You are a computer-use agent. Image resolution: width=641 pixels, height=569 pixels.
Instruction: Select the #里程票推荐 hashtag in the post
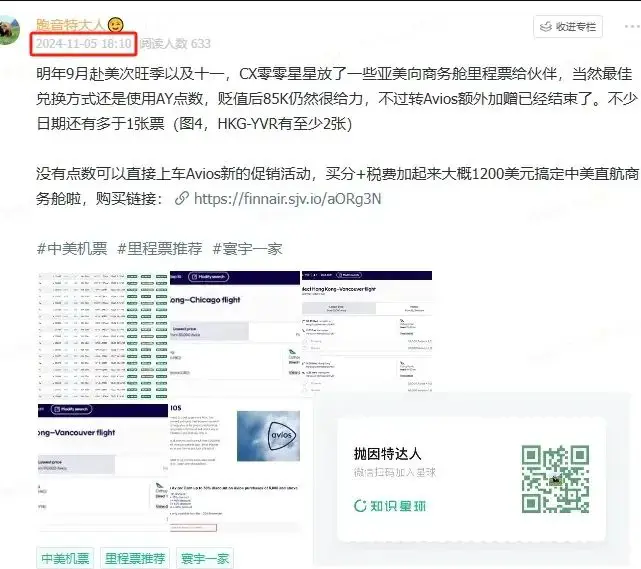coord(160,248)
